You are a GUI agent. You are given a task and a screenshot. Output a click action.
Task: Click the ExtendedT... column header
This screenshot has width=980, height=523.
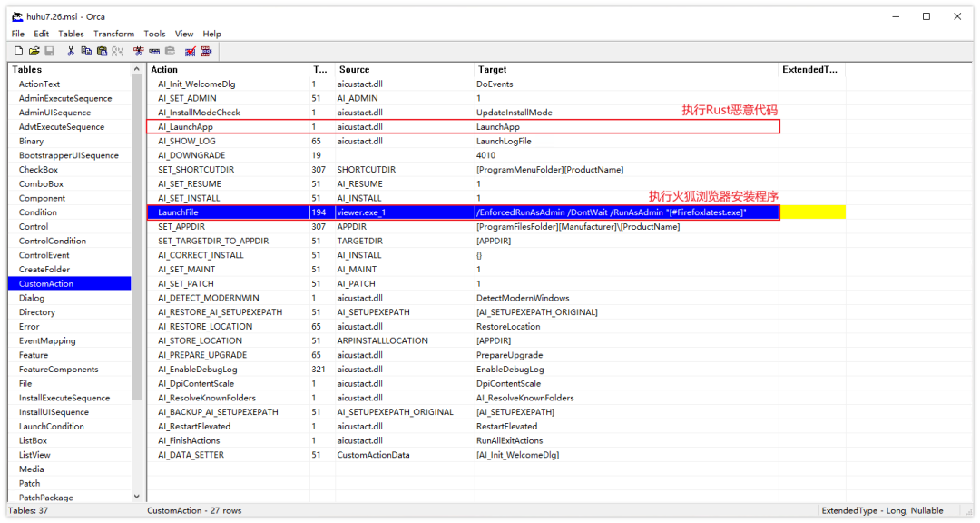pos(812,69)
